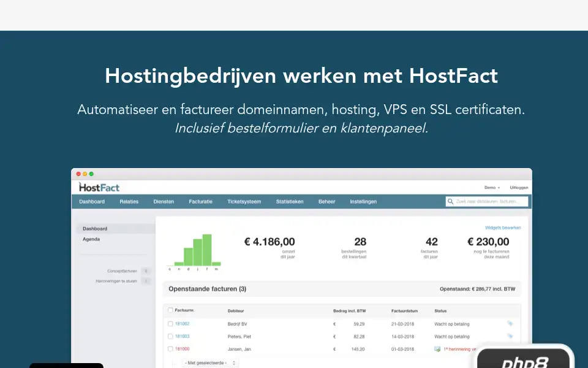This screenshot has width=588, height=368.
Task: Open invoice 181003 link
Action: coord(183,337)
